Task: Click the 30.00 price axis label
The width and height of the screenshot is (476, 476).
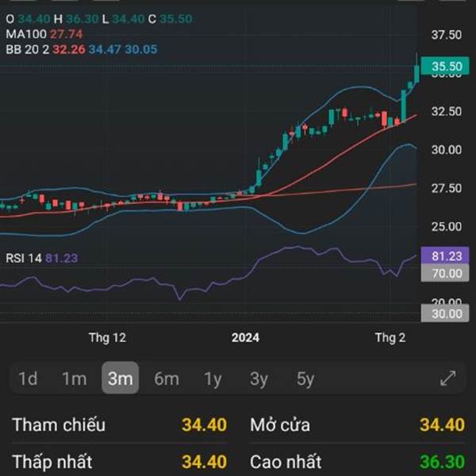Action: [447, 150]
